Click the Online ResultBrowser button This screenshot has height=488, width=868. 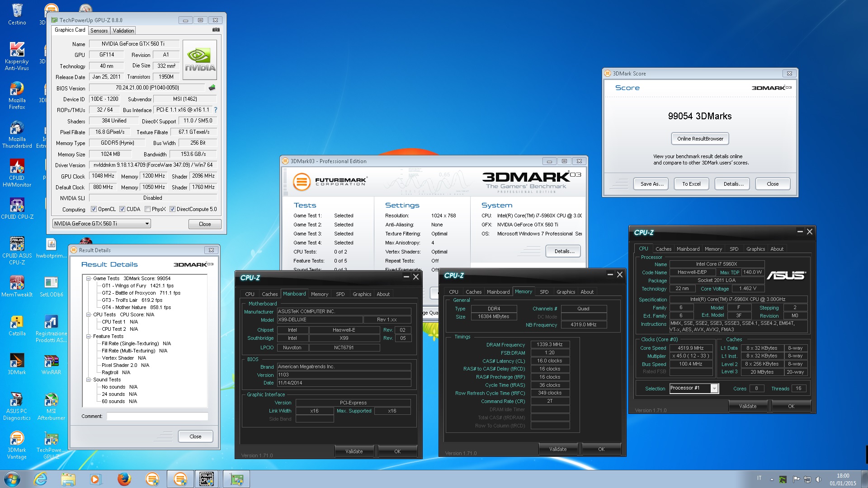coord(700,139)
